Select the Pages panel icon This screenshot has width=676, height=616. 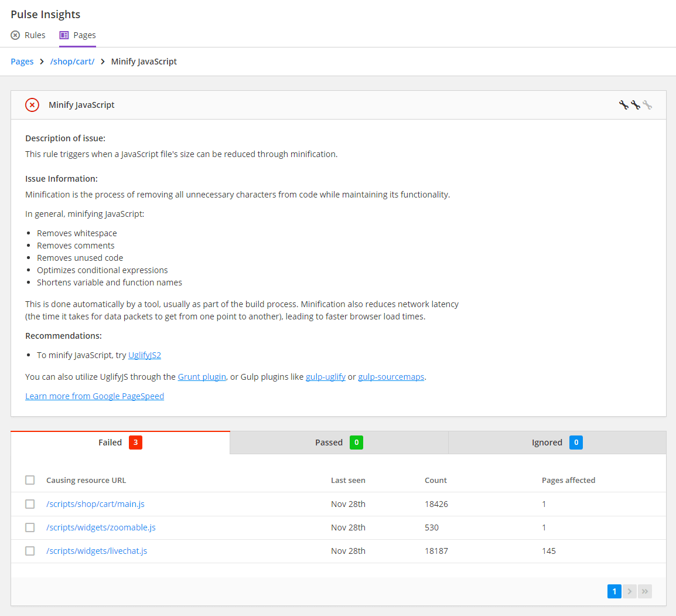(x=64, y=35)
